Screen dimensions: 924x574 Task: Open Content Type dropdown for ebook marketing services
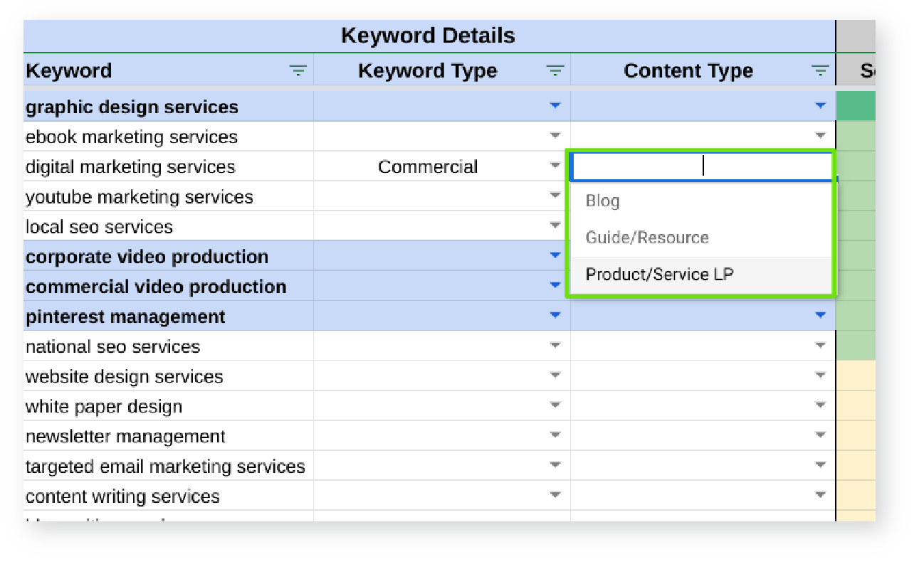820,136
